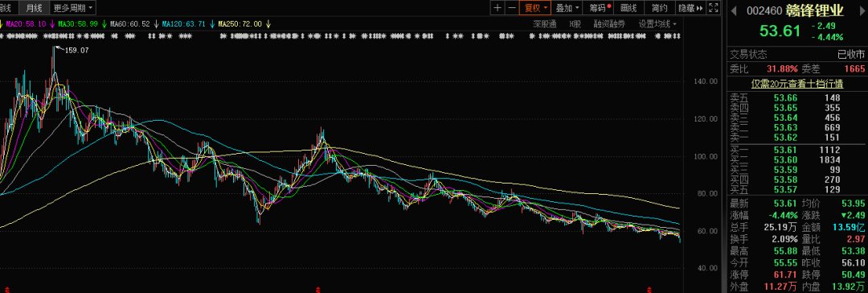The height and width of the screenshot is (293, 868).
Task: Hide the side panel with 隐藏
Action: click(x=690, y=8)
